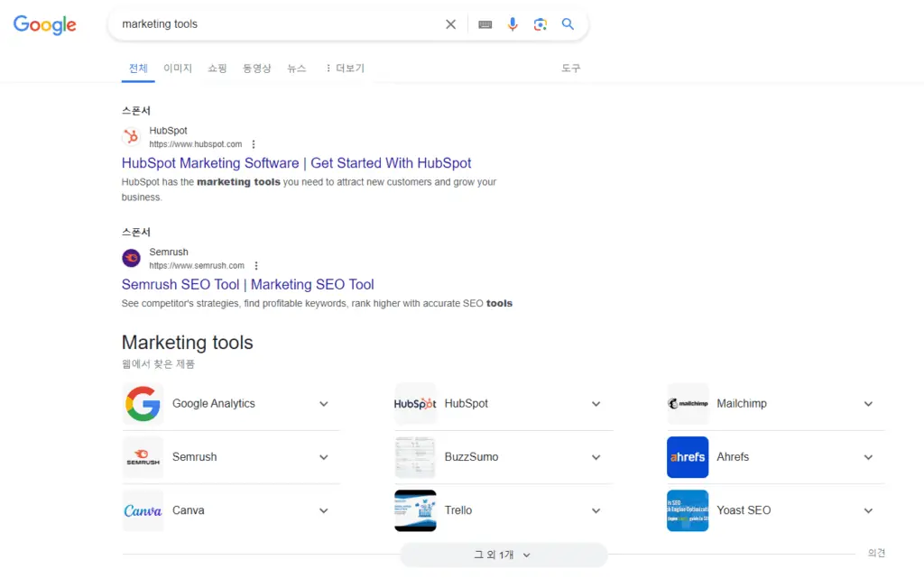Select the BuzzSumo product name
This screenshot has height=578, width=924.
(x=471, y=457)
